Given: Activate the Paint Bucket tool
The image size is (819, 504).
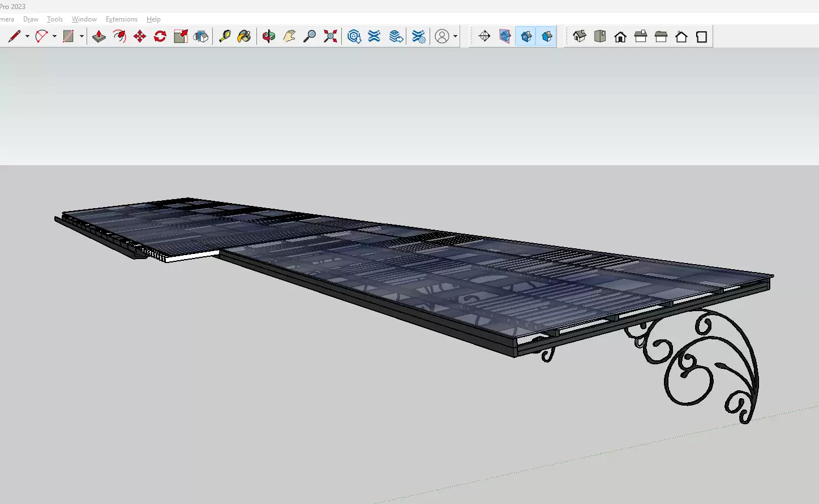Looking at the screenshot, I should tap(244, 37).
